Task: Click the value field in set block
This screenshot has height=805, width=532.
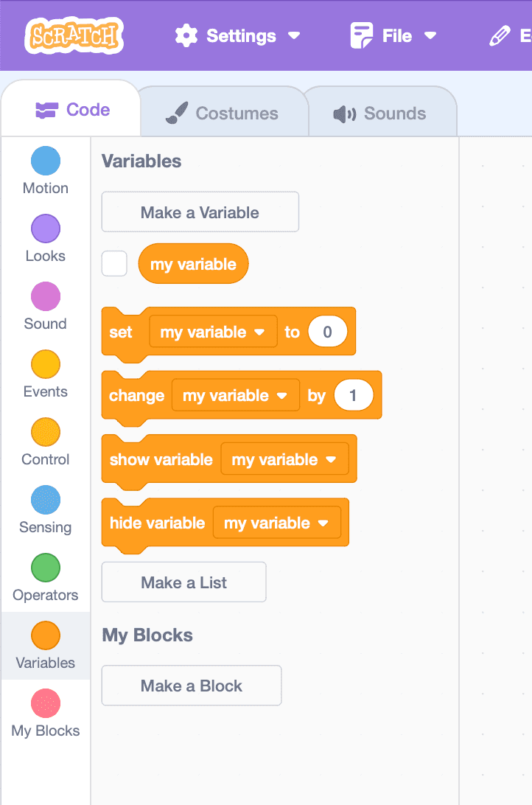Action: click(327, 332)
